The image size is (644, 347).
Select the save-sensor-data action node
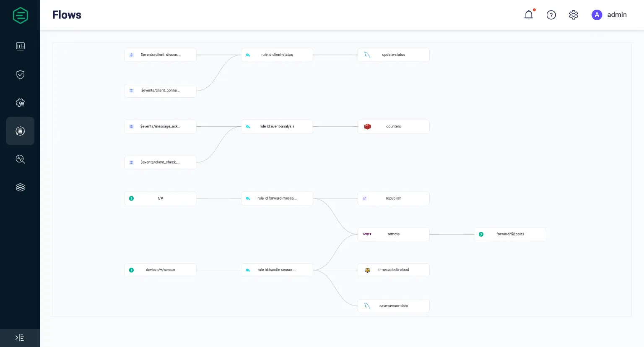393,306
